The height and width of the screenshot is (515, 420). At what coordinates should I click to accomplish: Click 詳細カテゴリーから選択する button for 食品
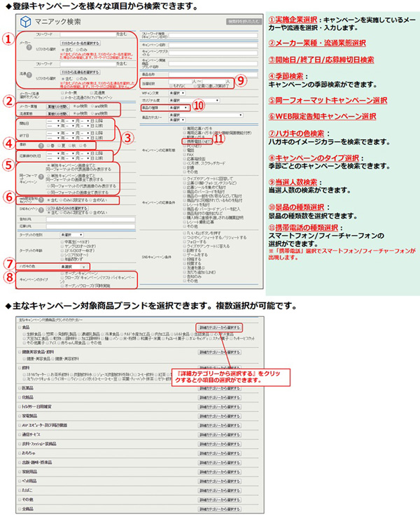pos(220,327)
